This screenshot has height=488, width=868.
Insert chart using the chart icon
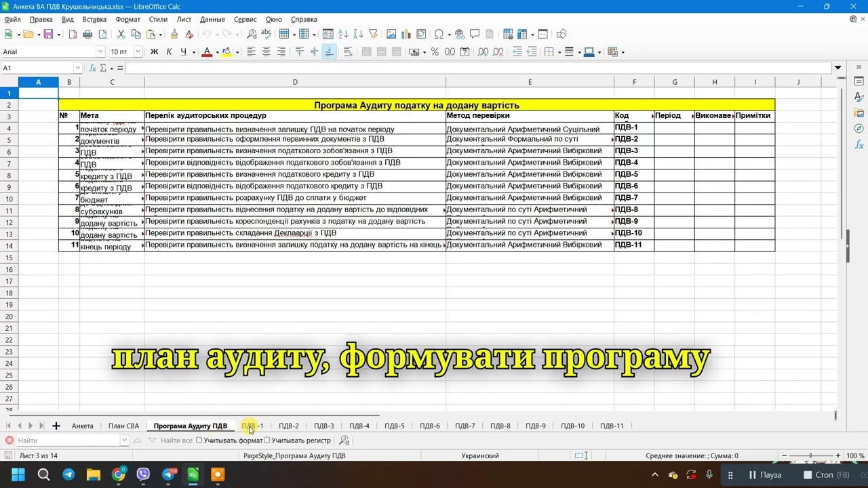406,34
